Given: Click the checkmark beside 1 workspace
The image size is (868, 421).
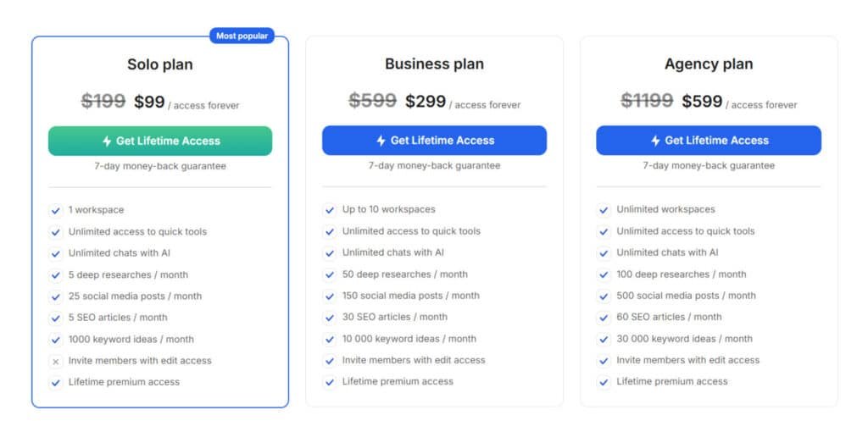Looking at the screenshot, I should click(x=56, y=210).
